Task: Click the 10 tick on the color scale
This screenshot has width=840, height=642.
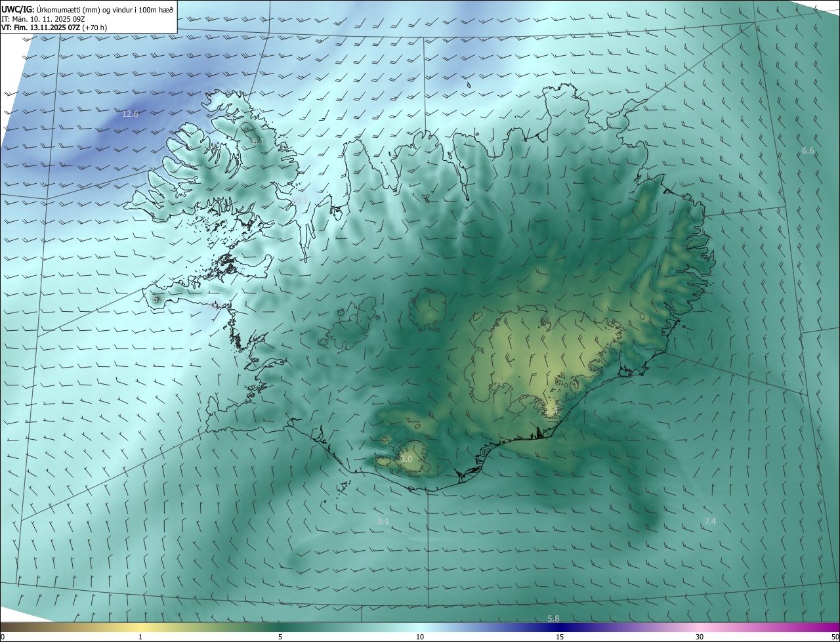Action: pos(420,637)
